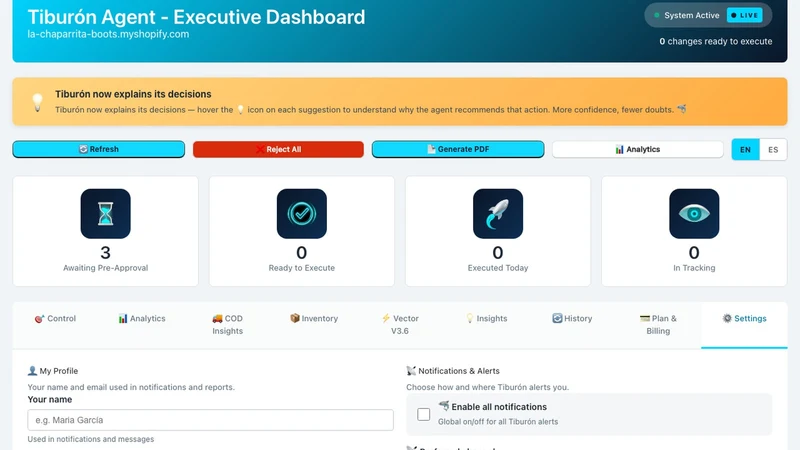The image size is (800, 450).
Task: Click the la-chaparrita-boots.myshopify.com store link
Action: click(x=108, y=34)
